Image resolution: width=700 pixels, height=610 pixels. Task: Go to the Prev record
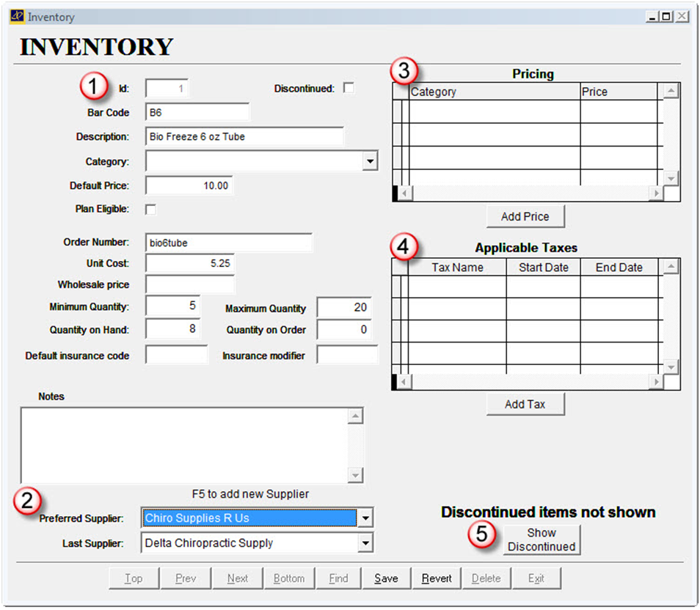(186, 578)
